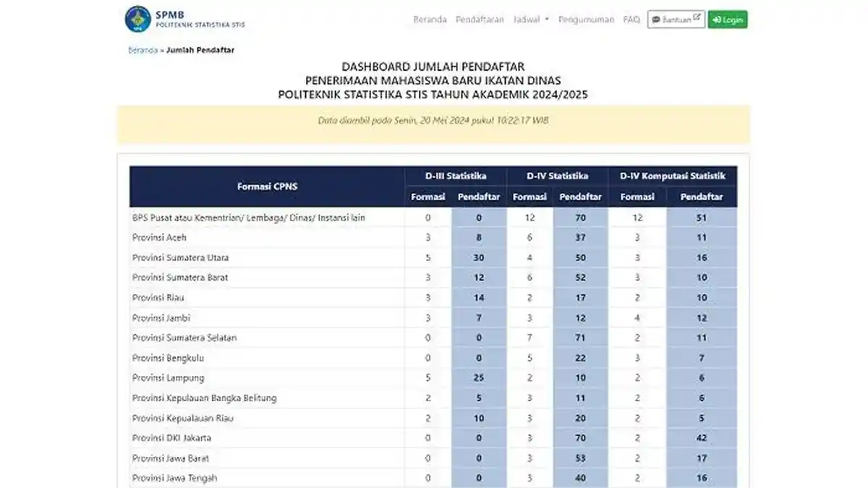
Task: Select the Provinsi Sumatera Selatan row label
Action: (184, 338)
